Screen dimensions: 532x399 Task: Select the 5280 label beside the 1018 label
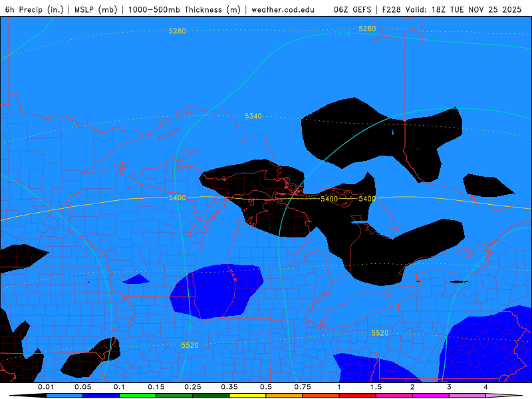point(368,29)
